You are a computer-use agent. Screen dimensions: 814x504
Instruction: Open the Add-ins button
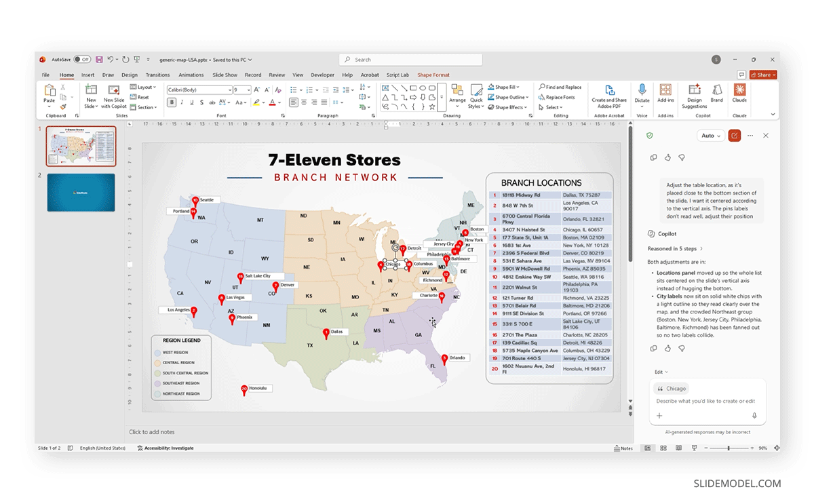(x=665, y=94)
